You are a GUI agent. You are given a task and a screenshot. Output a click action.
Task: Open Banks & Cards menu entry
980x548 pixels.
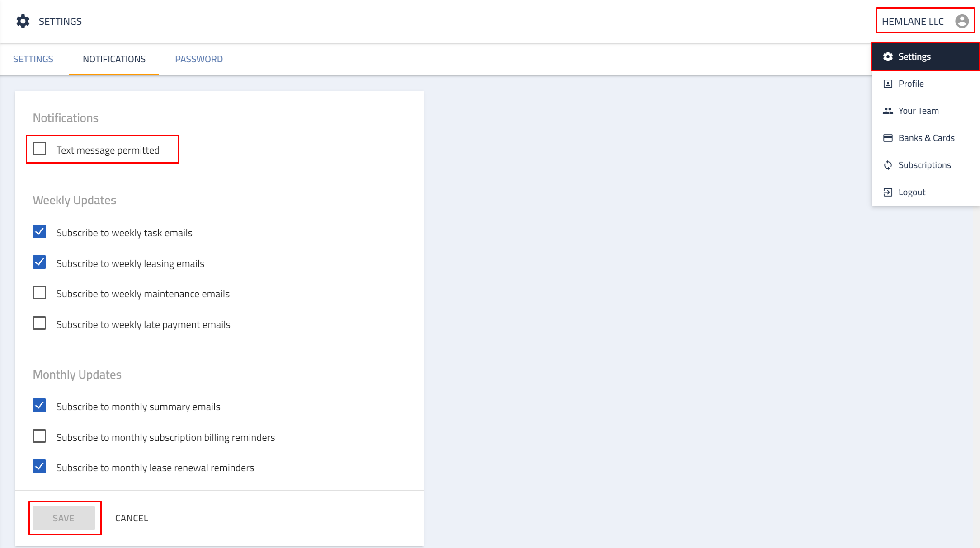pos(925,138)
